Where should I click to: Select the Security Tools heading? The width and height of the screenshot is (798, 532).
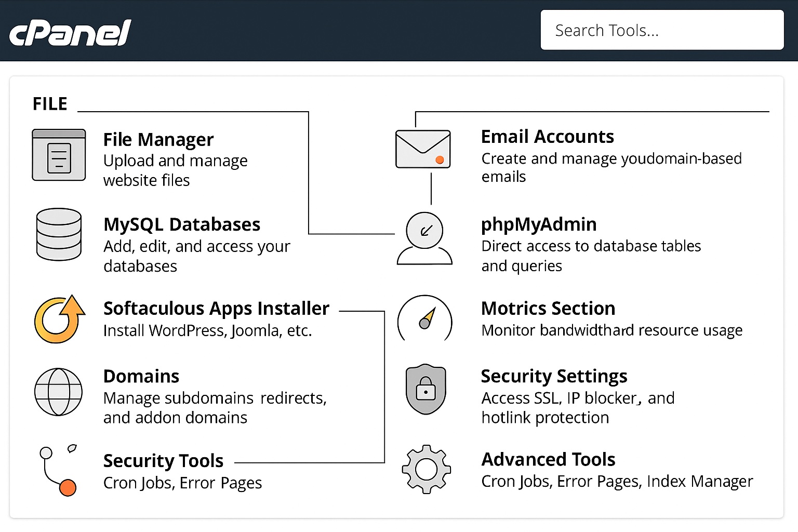click(x=163, y=461)
